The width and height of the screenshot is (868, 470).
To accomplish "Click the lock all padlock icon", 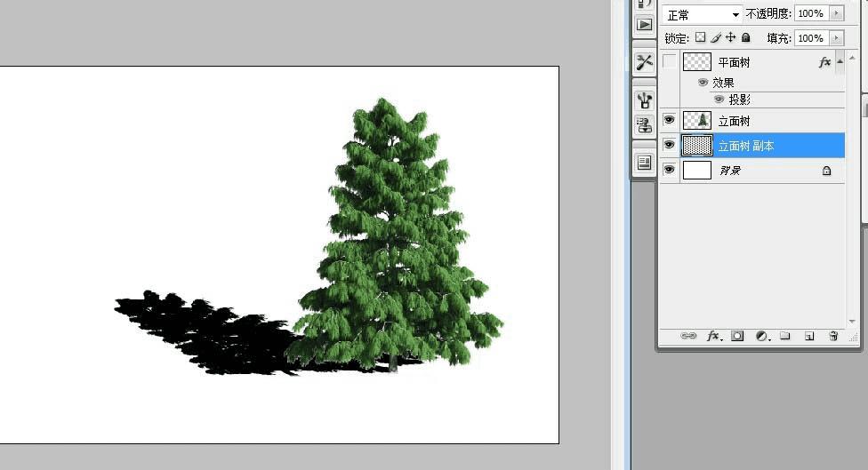I will click(x=745, y=37).
